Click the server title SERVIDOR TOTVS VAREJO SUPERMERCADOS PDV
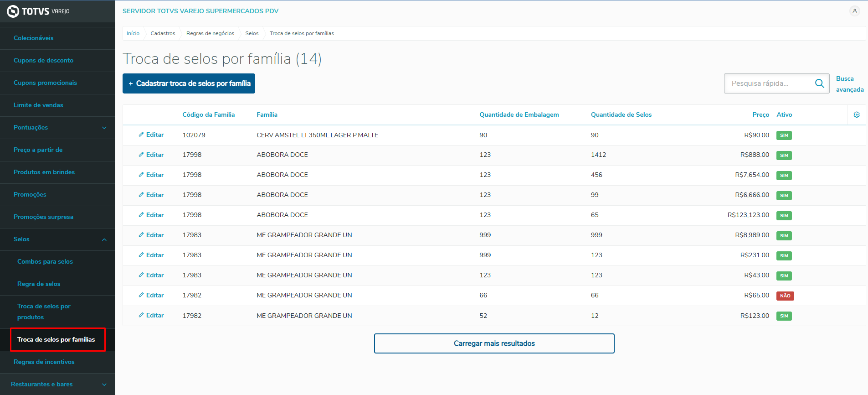Image resolution: width=868 pixels, height=395 pixels. click(200, 11)
